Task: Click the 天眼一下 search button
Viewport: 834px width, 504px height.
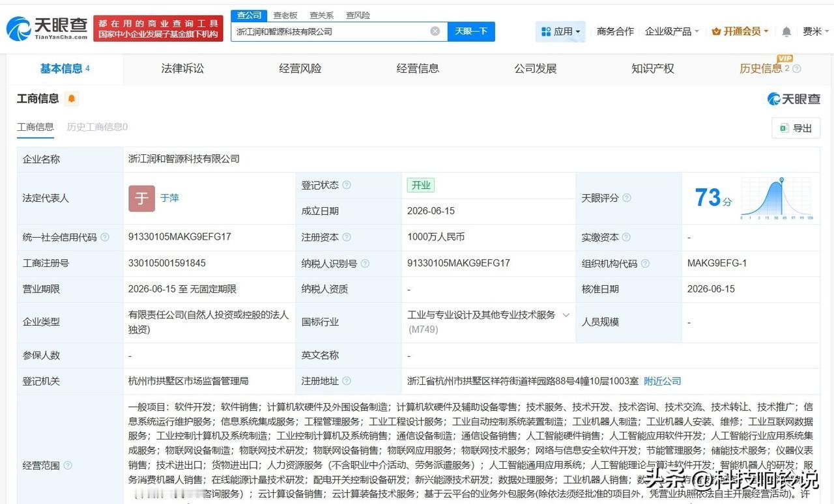Action: point(471,31)
